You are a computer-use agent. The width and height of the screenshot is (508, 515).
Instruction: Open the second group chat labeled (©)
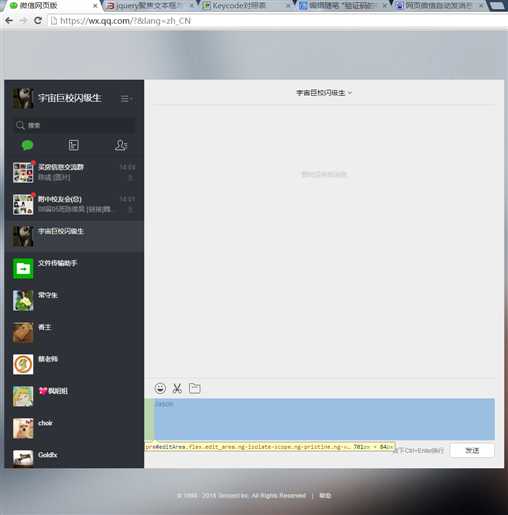click(74, 204)
